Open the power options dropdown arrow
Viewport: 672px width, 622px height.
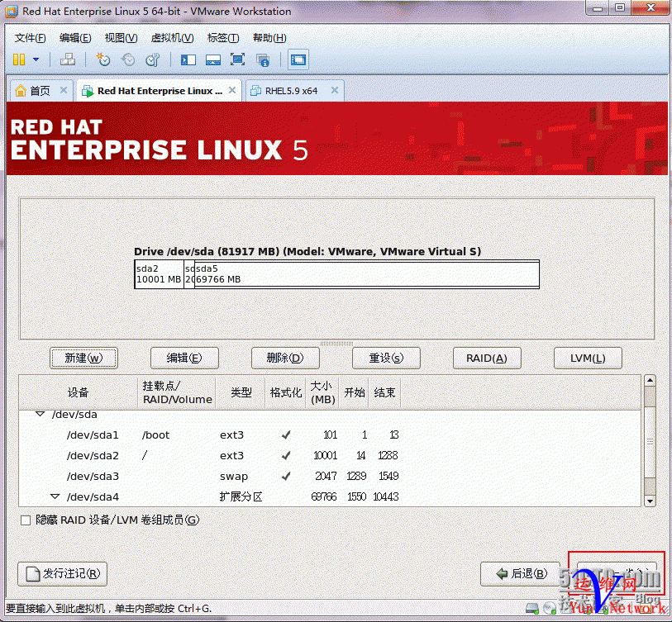coord(36,59)
